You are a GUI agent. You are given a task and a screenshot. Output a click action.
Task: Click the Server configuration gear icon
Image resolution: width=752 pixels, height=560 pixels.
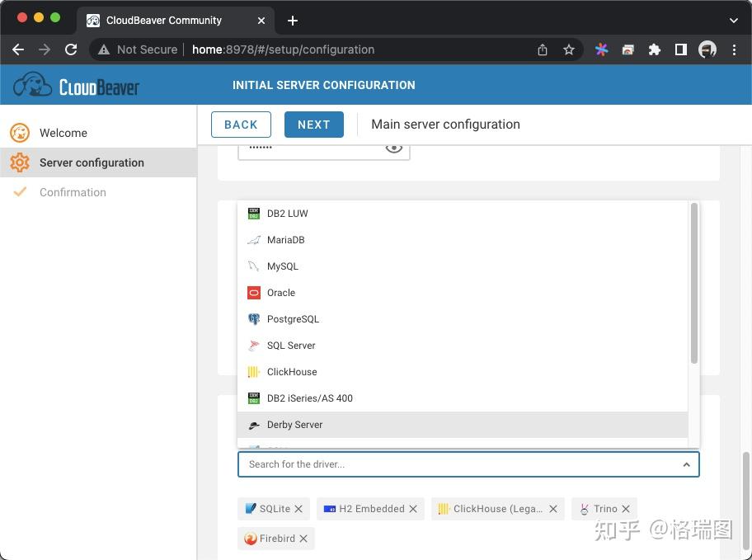[x=20, y=162]
